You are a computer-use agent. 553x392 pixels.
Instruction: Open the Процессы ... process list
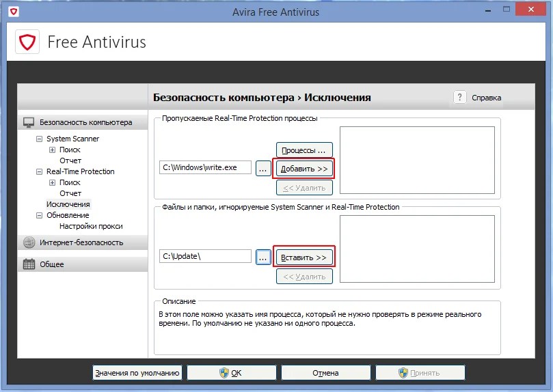(304, 150)
